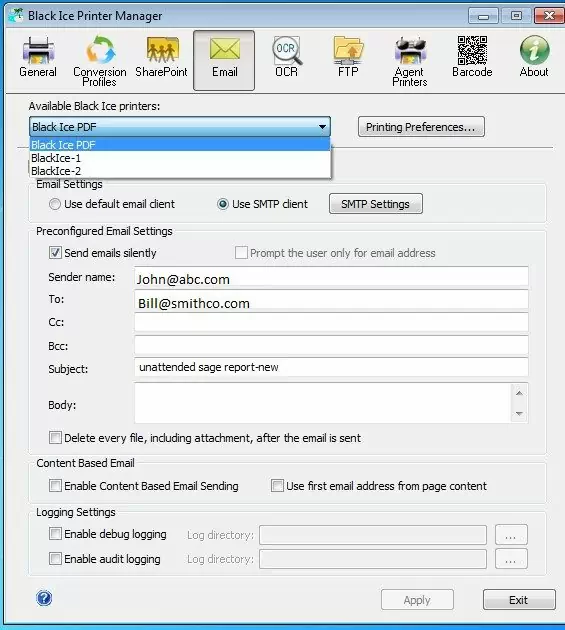
Task: Collapse the Black Ice printers dropdown arrow
Action: (322, 127)
